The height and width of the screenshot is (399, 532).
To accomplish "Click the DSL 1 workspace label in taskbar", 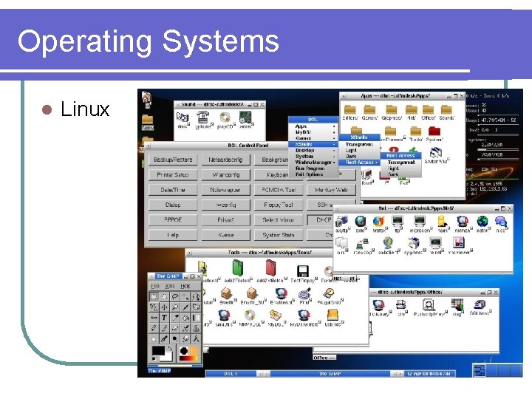I will pyautogui.click(x=231, y=374).
